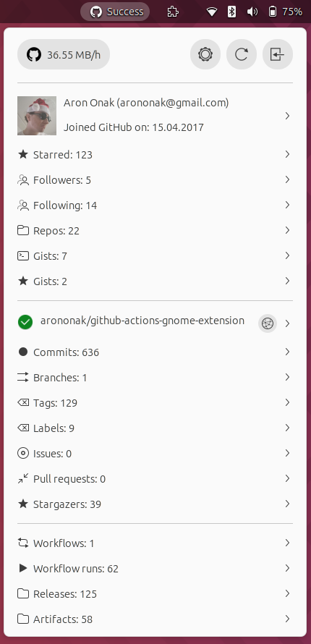
Task: Open the settings gear icon
Action: pyautogui.click(x=205, y=54)
